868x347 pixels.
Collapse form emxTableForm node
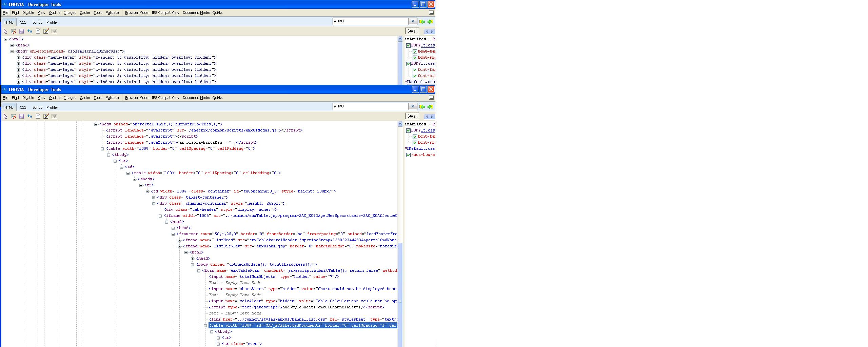[199, 271]
